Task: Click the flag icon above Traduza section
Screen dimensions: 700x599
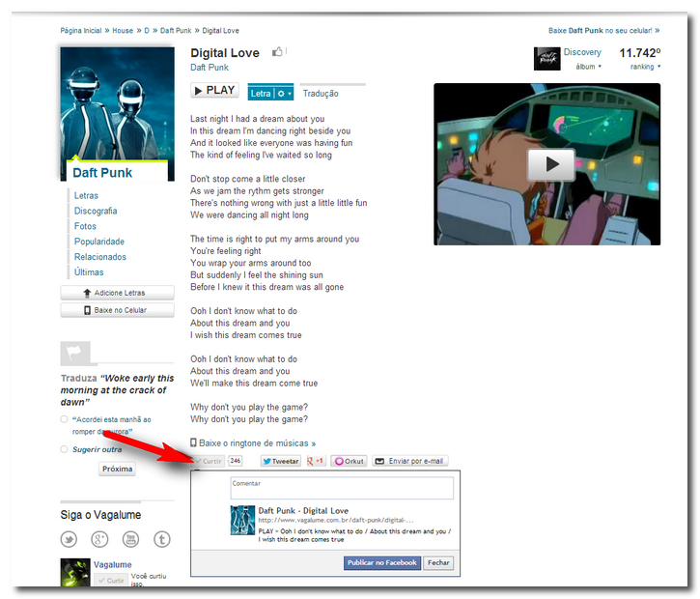Action: (75, 353)
